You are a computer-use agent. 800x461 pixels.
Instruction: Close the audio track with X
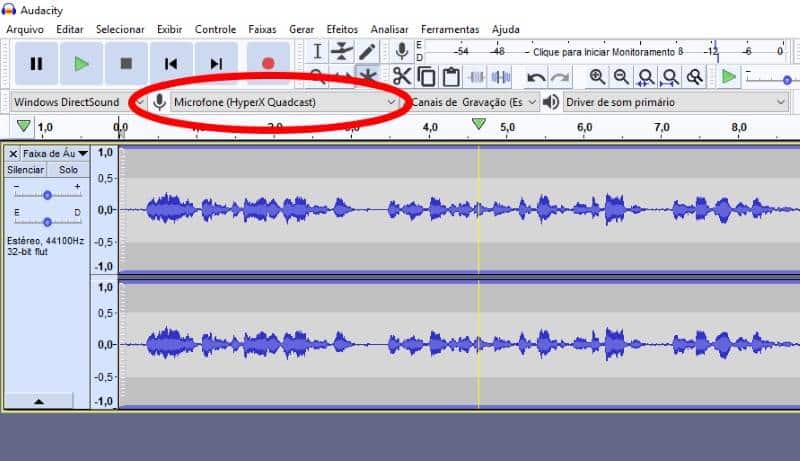(13, 153)
